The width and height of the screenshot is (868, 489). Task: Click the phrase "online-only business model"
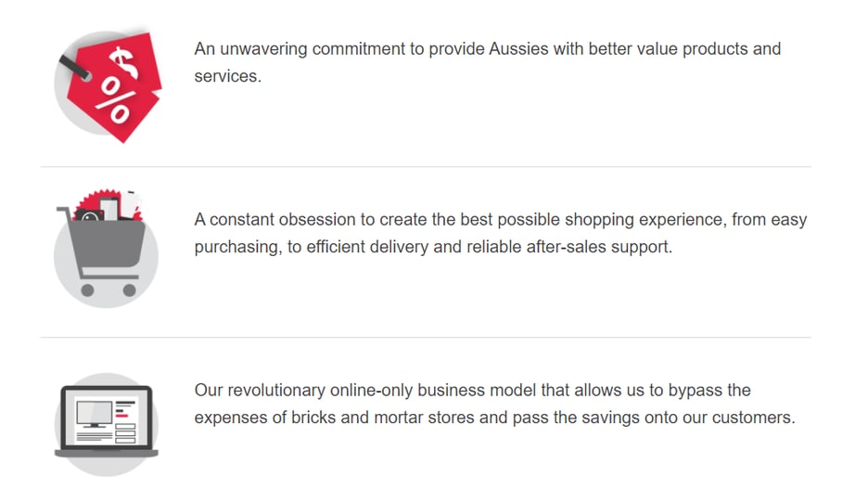coord(421,390)
